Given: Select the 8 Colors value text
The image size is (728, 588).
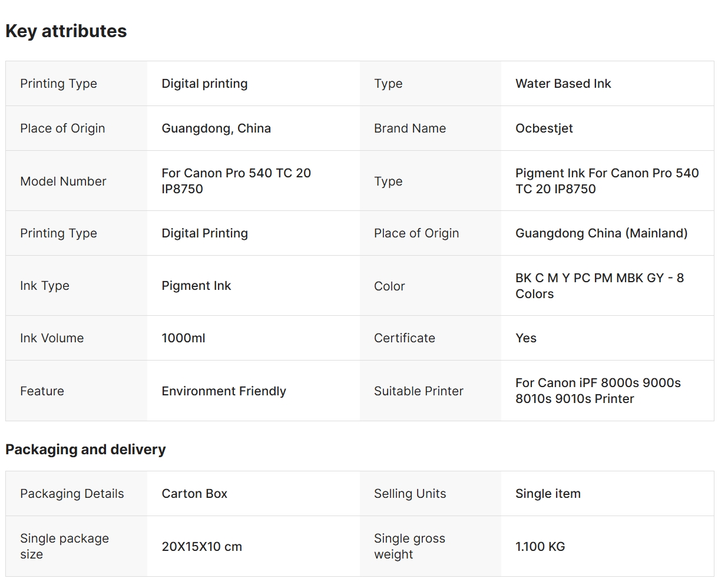Looking at the screenshot, I should tap(599, 286).
